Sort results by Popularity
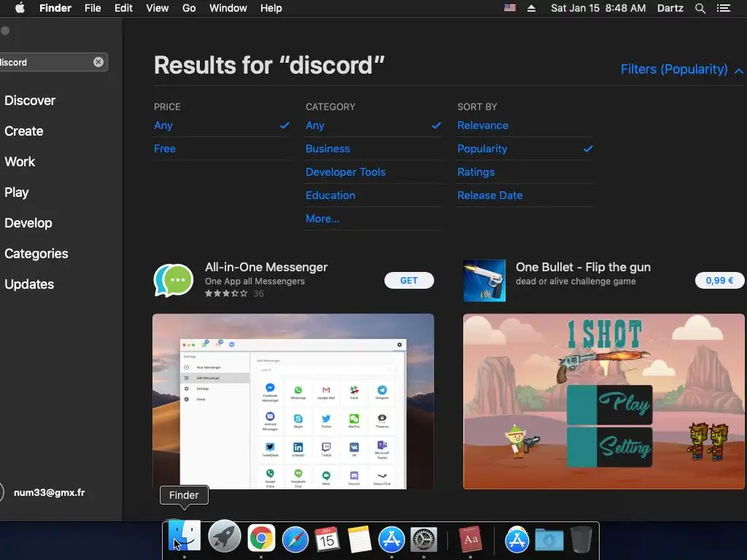 click(525, 149)
